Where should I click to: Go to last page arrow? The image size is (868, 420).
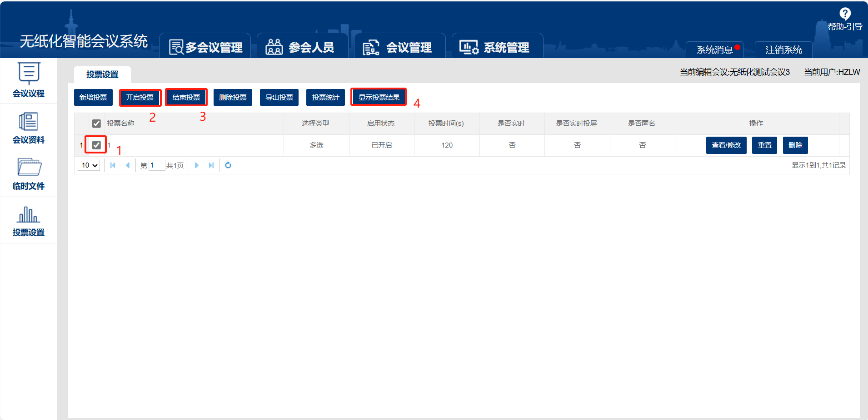point(211,165)
